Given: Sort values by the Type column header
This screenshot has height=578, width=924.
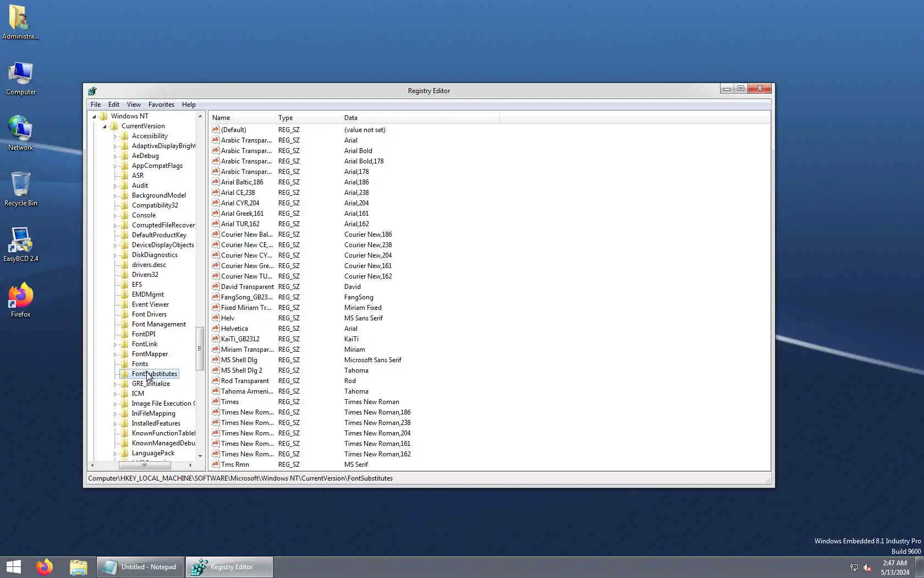Looking at the screenshot, I should point(308,118).
